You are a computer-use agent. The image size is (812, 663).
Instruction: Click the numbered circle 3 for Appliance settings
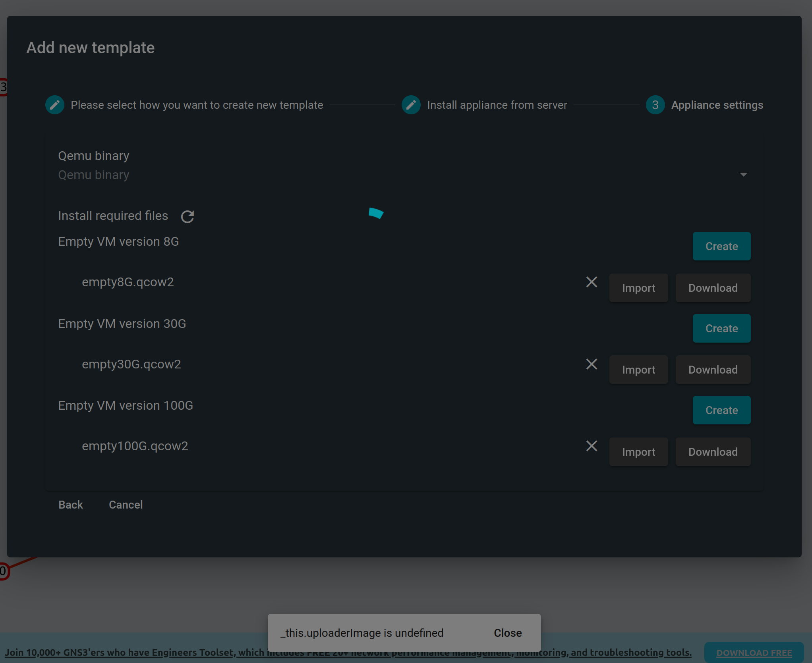click(655, 104)
